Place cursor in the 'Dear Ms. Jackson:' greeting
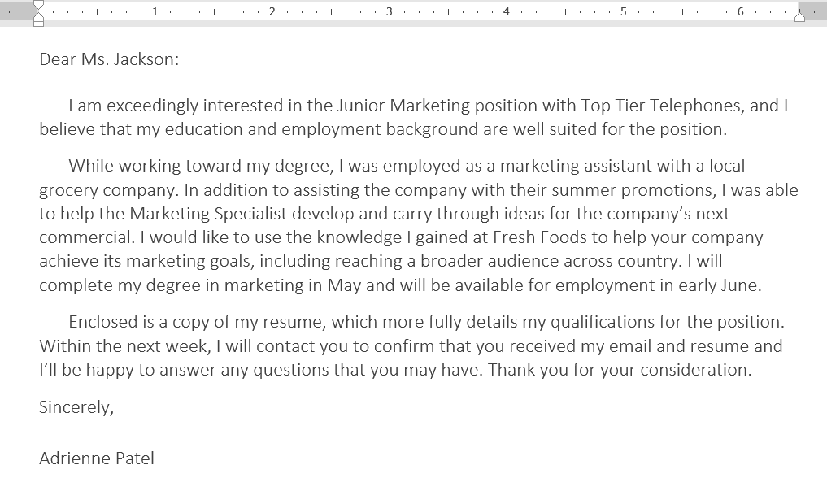 pyautogui.click(x=109, y=59)
